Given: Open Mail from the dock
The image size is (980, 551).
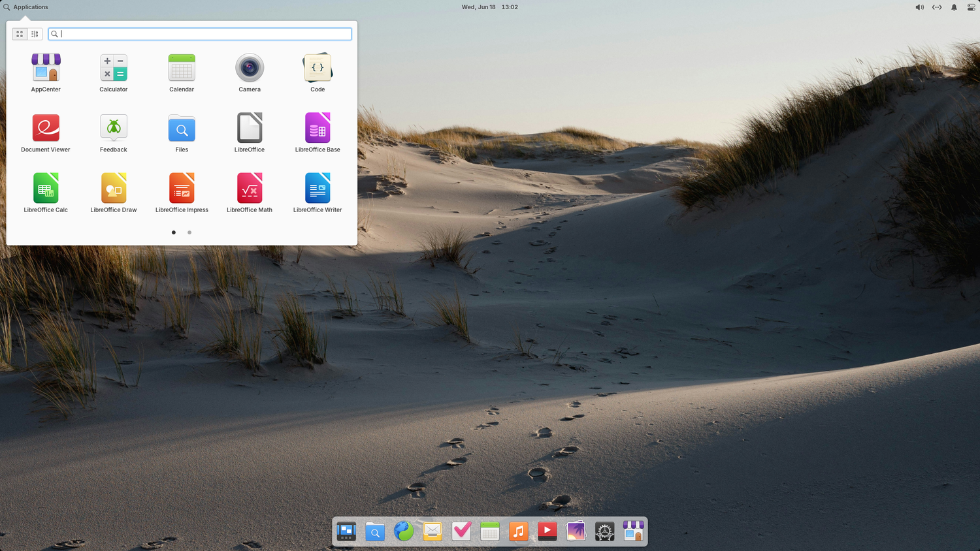Looking at the screenshot, I should click(x=433, y=531).
